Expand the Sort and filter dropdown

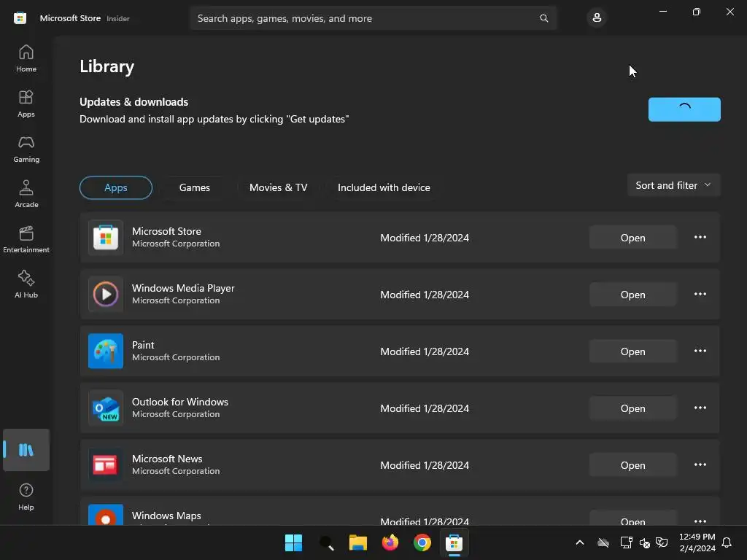pyautogui.click(x=673, y=185)
